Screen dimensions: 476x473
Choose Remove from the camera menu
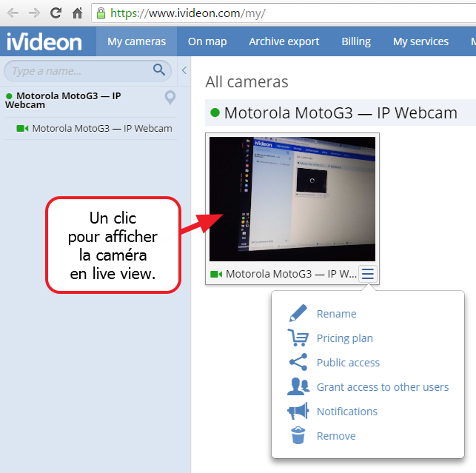click(336, 436)
